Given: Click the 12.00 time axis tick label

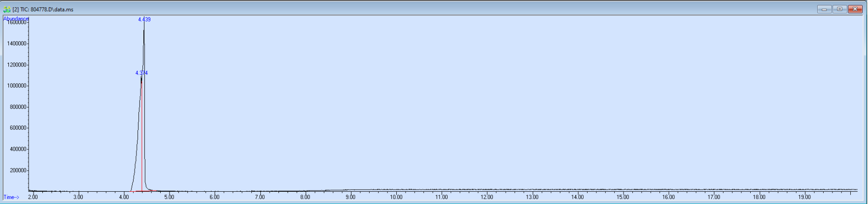Looking at the screenshot, I should click(x=487, y=197).
